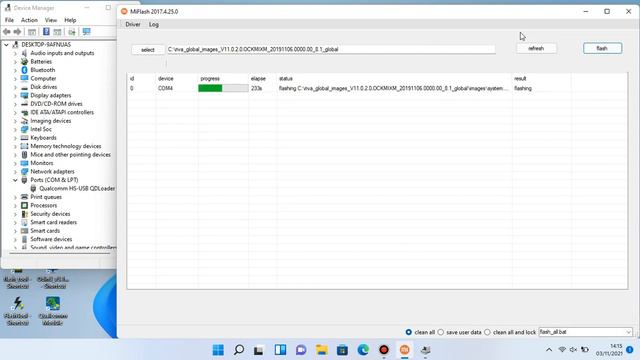Select the Security devices tree item
This screenshot has width=640, height=360.
(x=50, y=214)
